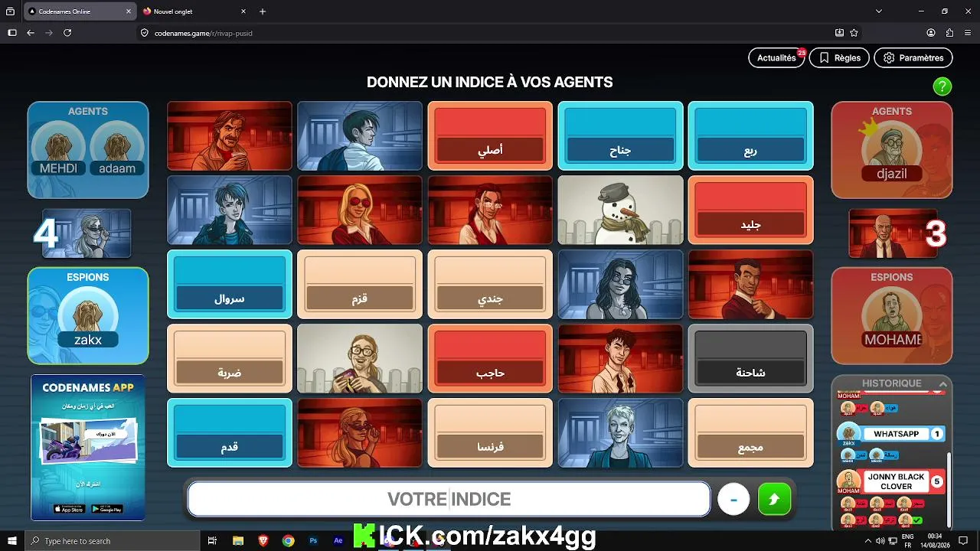Select the شاحنة black assassin card

coord(750,358)
